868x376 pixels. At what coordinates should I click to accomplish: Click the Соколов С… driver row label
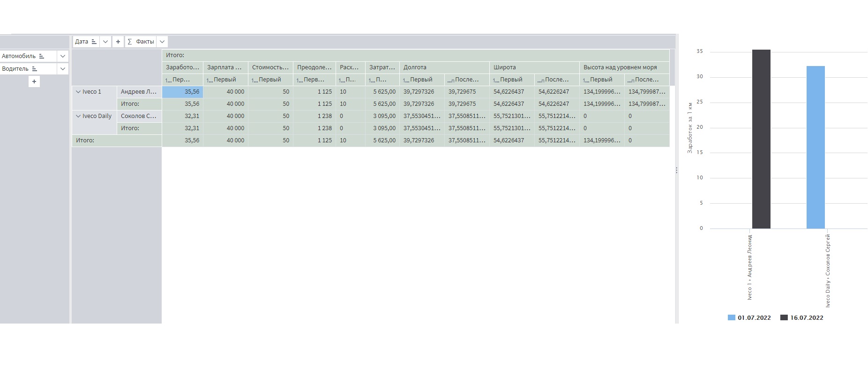coord(139,116)
